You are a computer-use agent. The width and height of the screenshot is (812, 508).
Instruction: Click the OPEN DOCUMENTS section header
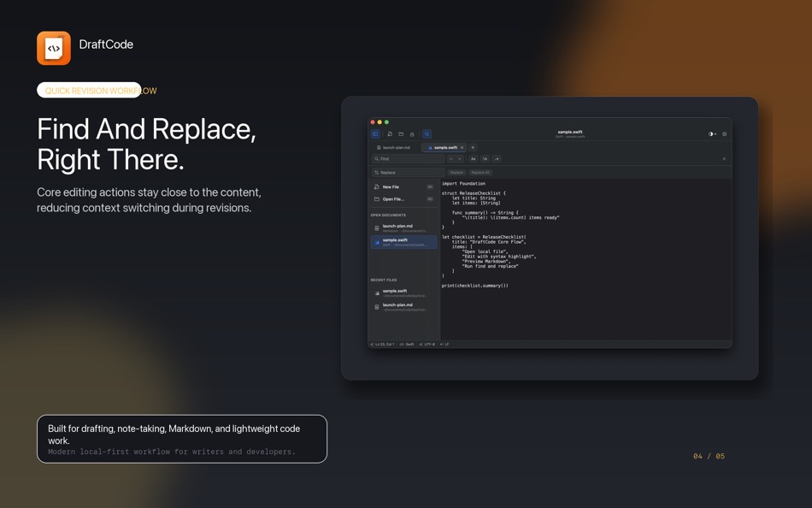(388, 216)
